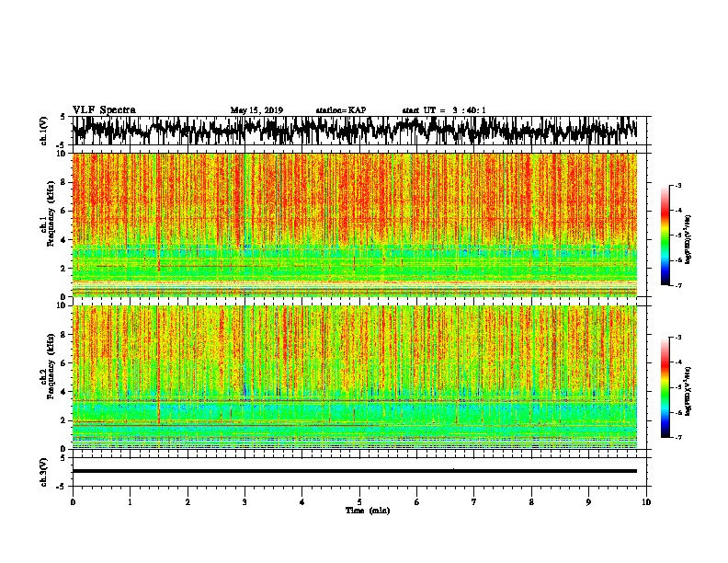728x563 pixels.
Task: Click the ch.2 colorbar log(PSD) unit label
Action: point(688,391)
